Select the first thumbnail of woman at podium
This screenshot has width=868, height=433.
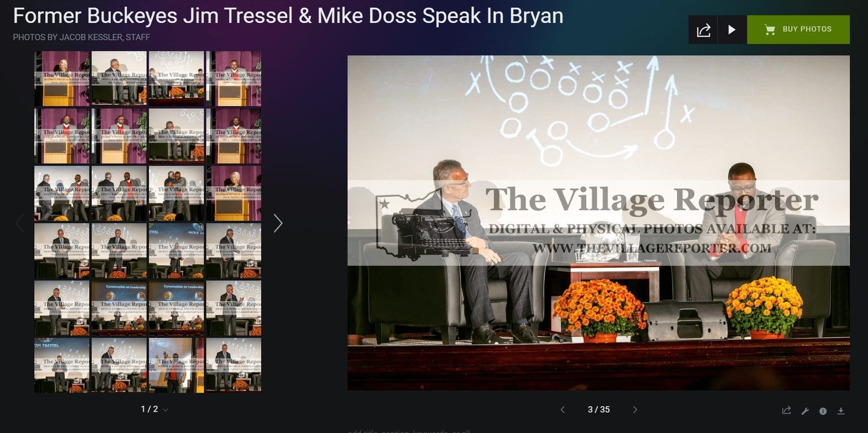62,78
